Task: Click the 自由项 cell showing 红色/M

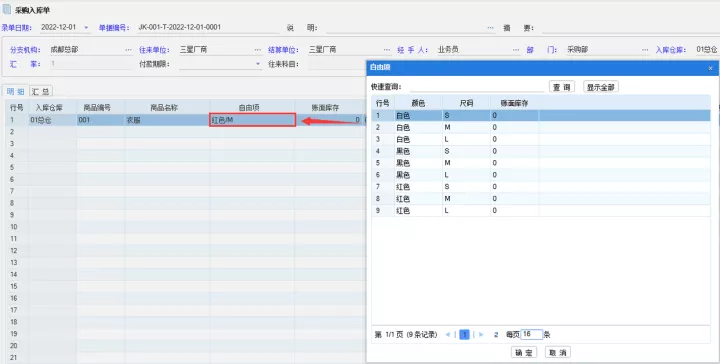Action: point(252,120)
